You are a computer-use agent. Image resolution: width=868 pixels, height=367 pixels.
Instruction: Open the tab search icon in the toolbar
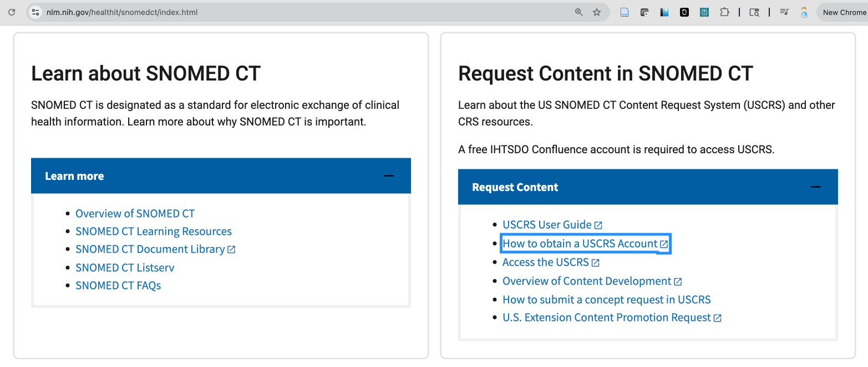tap(754, 12)
